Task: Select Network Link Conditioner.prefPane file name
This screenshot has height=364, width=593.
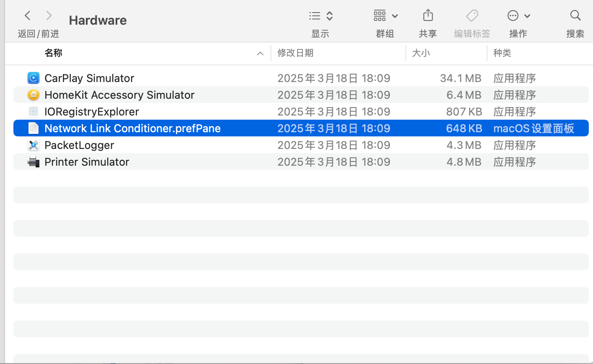Action: coord(132,128)
